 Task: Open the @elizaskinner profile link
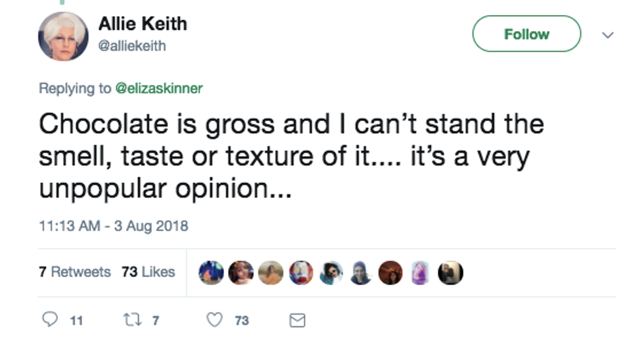(x=159, y=88)
